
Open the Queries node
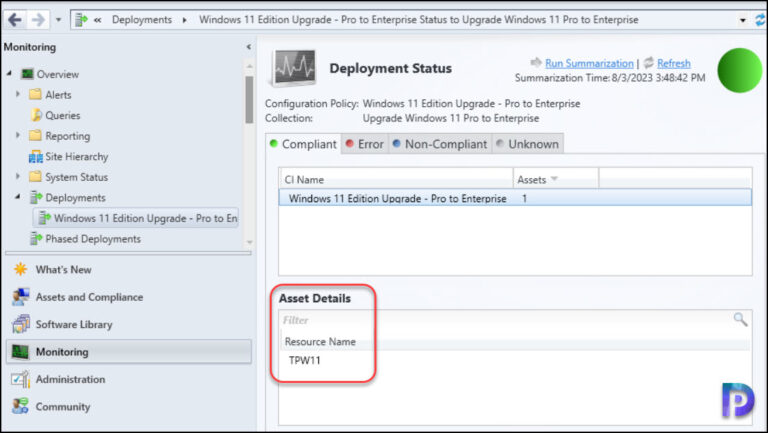[63, 116]
